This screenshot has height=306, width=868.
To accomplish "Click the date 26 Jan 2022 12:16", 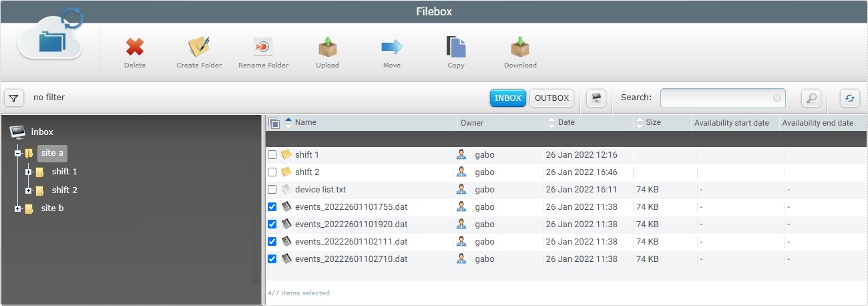I will (x=582, y=154).
